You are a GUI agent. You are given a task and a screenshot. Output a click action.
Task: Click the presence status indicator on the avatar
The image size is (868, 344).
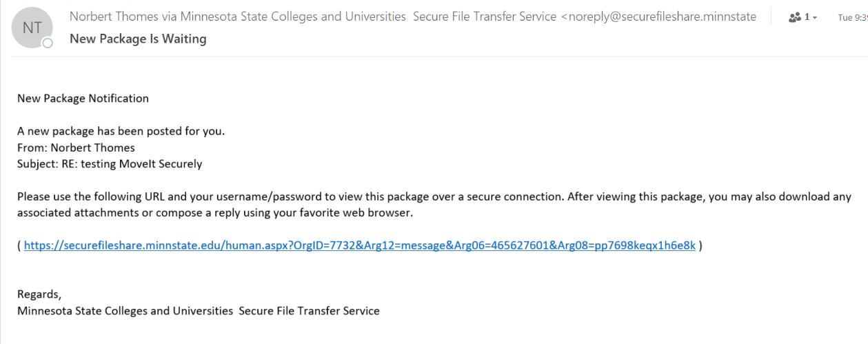point(48,43)
